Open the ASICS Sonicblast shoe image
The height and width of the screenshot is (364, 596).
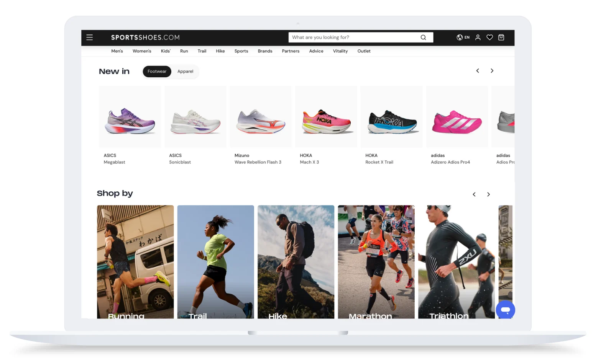click(x=195, y=117)
